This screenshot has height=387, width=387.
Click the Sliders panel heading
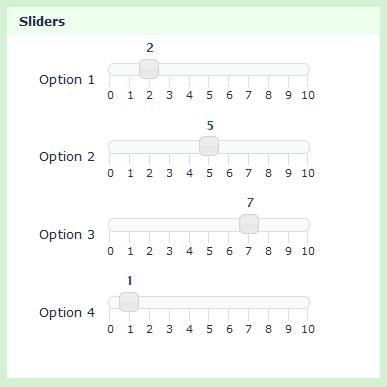click(42, 22)
